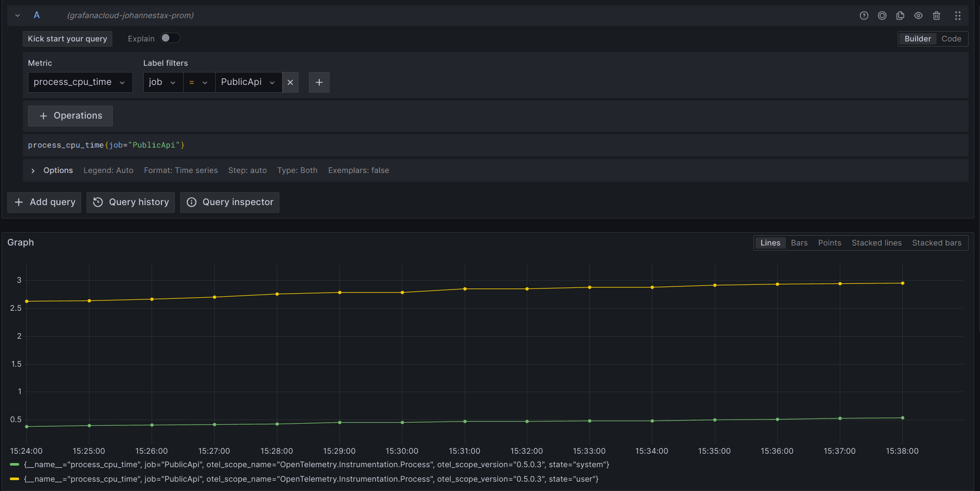Screen dimensions: 980x491
Task: Duplicate query A with the copy icon
Action: point(900,16)
